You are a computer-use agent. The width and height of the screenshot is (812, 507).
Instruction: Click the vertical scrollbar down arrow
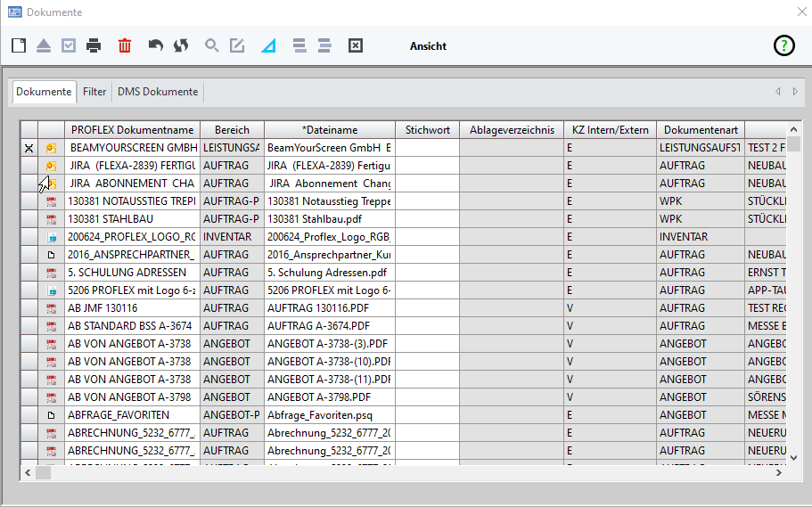tap(793, 457)
